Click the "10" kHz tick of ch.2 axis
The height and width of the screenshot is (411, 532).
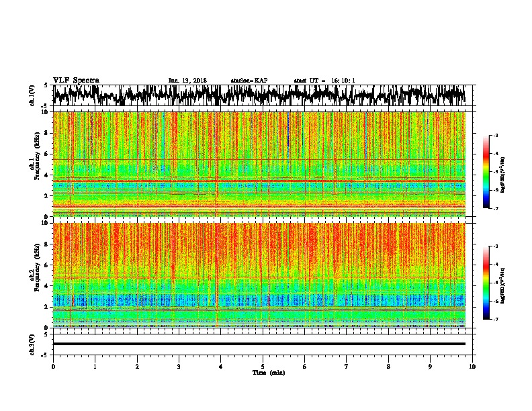point(45,223)
